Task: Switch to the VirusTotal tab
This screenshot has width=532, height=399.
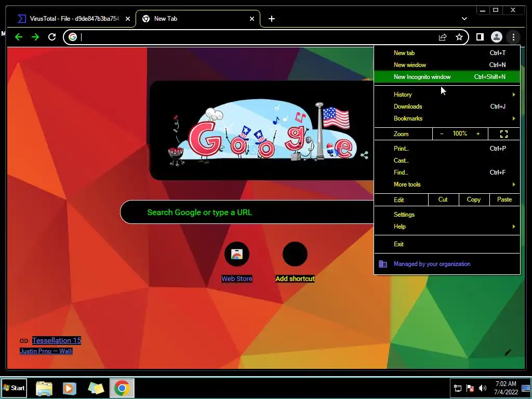Action: tap(74, 19)
